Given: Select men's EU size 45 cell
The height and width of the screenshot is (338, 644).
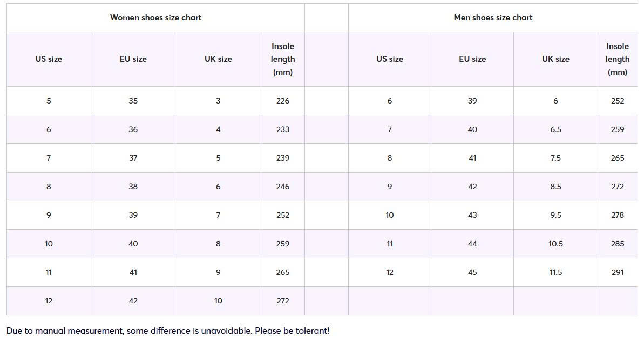Looking at the screenshot, I should coord(472,272).
